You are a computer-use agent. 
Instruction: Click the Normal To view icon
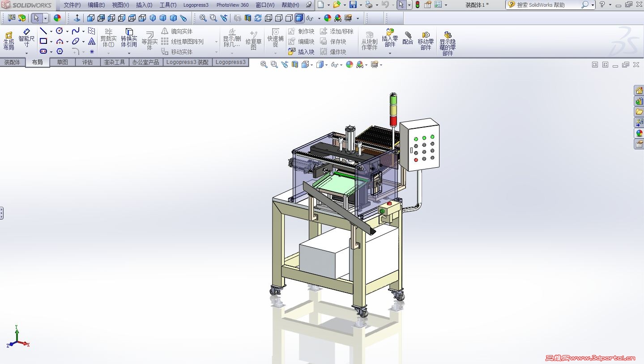click(x=77, y=18)
